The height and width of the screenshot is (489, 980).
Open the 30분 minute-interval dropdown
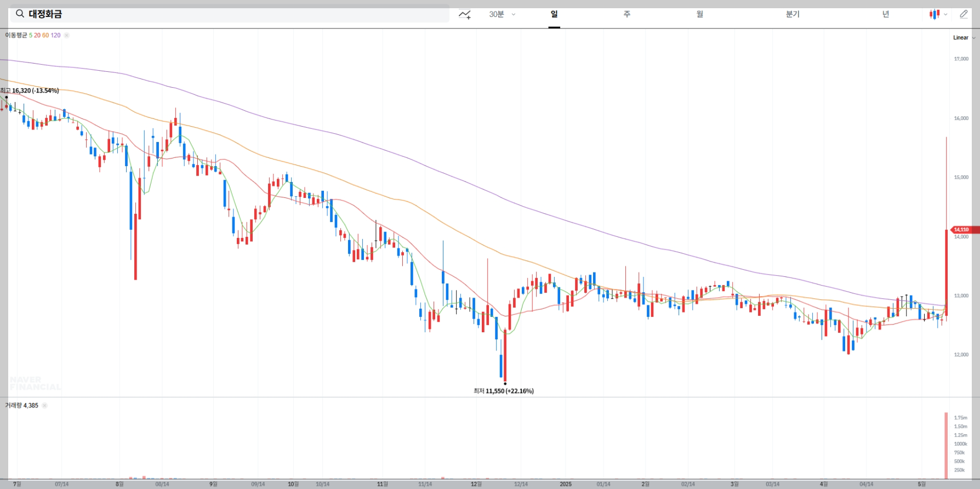coord(502,14)
